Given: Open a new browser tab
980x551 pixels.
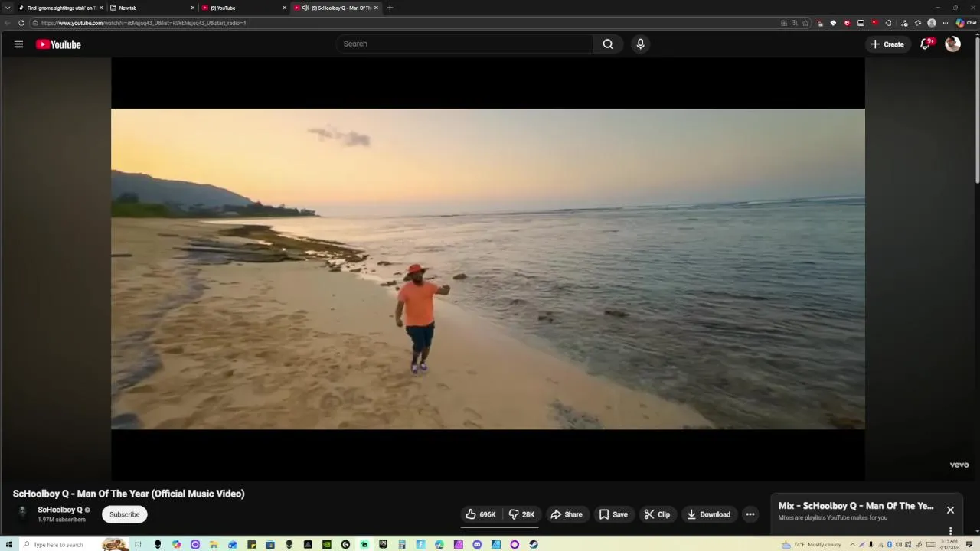Looking at the screenshot, I should (390, 8).
